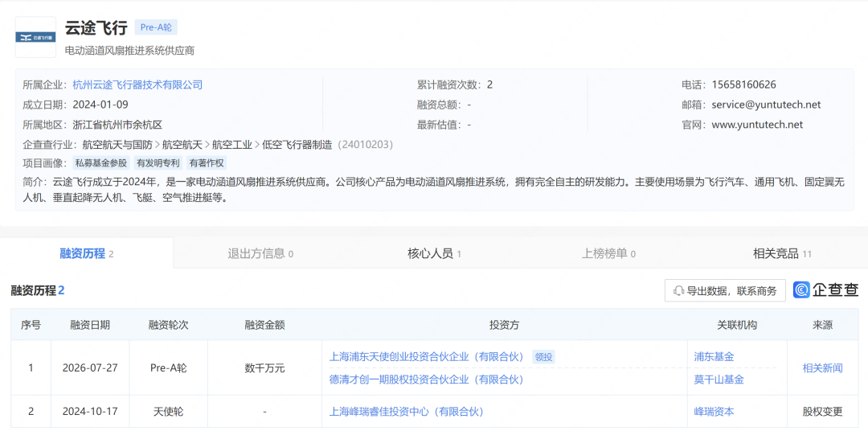Click the Pre-A轮 round cell in table
Image resolution: width=868 pixels, height=431 pixels.
[x=169, y=367]
